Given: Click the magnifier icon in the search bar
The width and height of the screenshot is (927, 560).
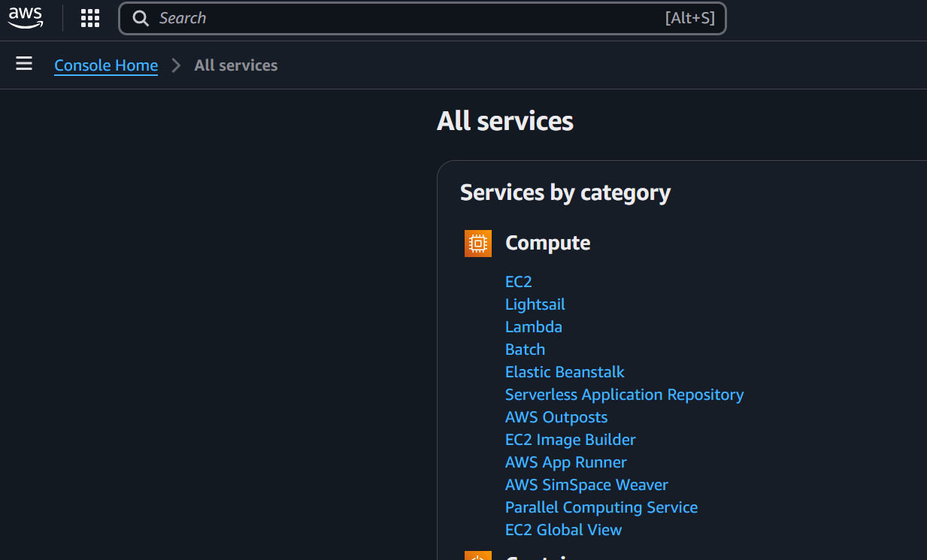Looking at the screenshot, I should tap(141, 18).
